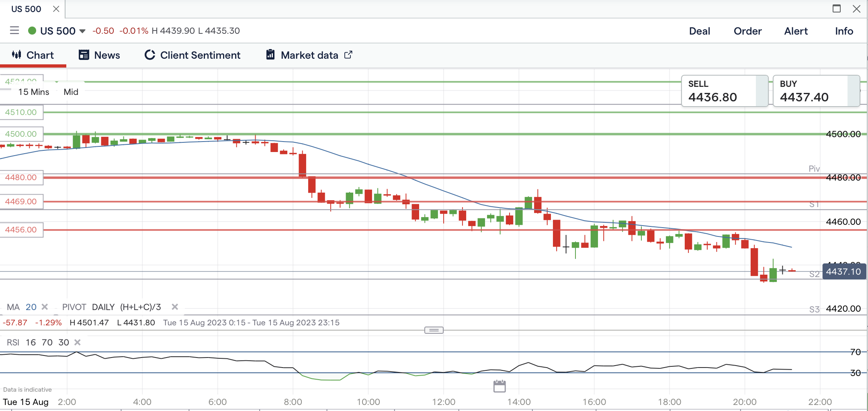
Task: Select the 4469.00 red level label
Action: (21, 201)
